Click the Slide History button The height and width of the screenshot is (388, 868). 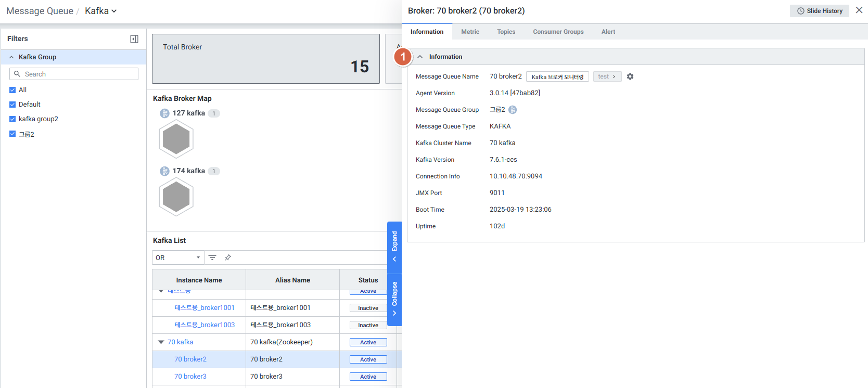coord(819,11)
